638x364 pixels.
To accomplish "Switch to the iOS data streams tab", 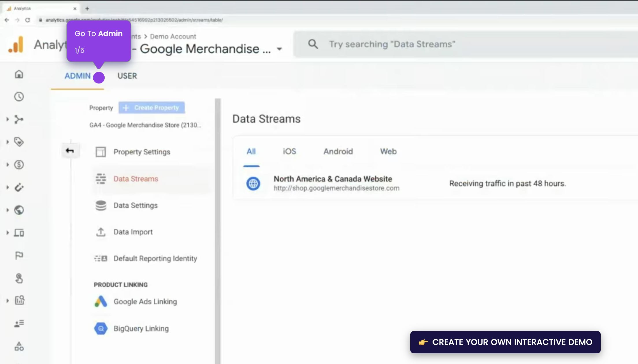I will tap(289, 151).
